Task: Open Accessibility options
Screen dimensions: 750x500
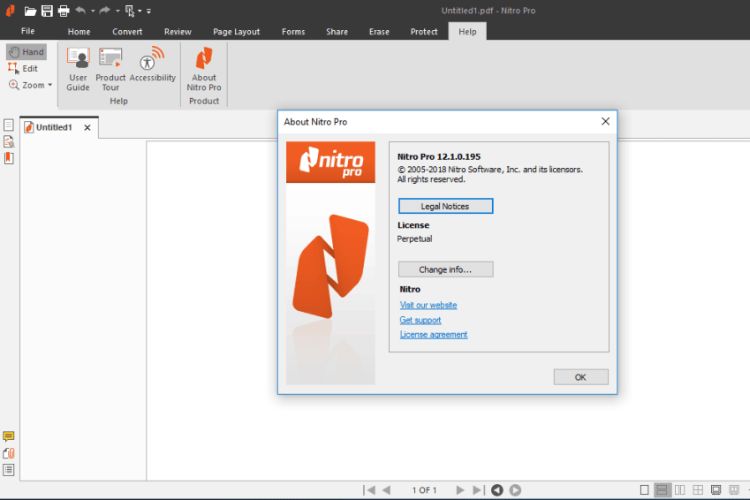Action: click(x=153, y=65)
